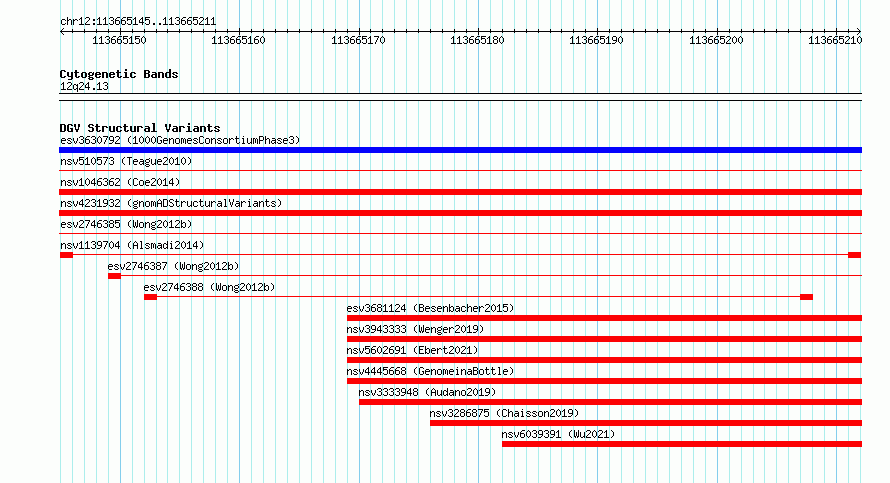The width and height of the screenshot is (890, 483).
Task: Open the nsv510573 (Teague2010) variant label
Action: 126,161
